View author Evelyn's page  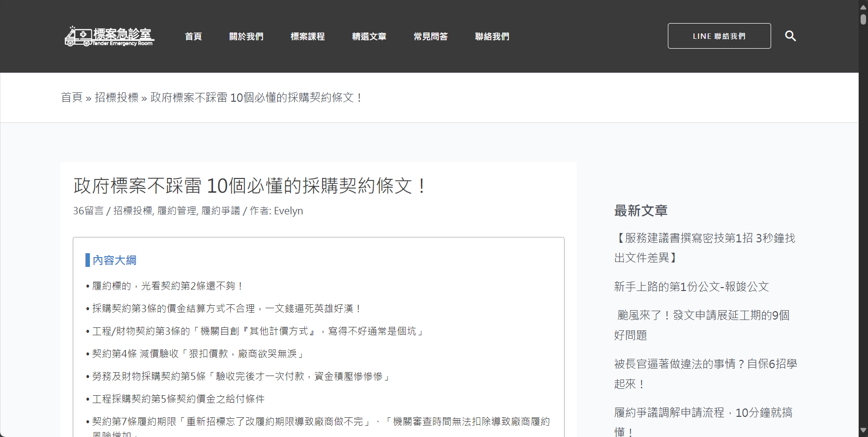click(x=289, y=211)
